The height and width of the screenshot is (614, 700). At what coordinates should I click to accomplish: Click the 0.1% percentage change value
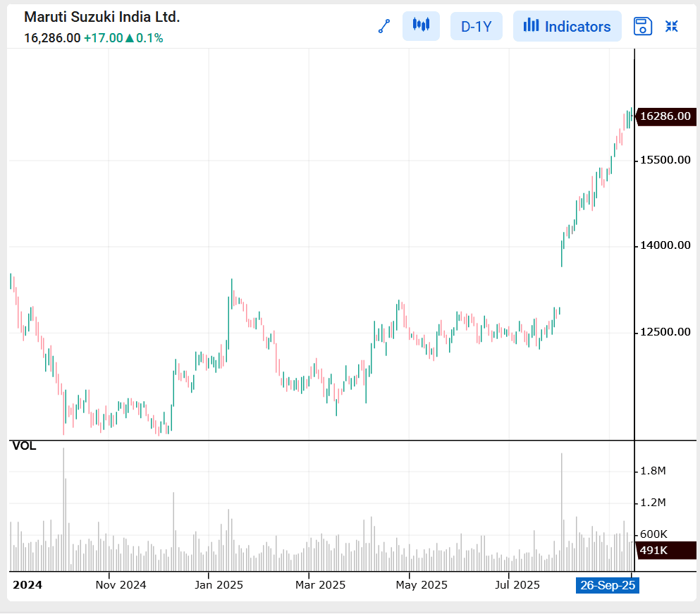coord(149,38)
